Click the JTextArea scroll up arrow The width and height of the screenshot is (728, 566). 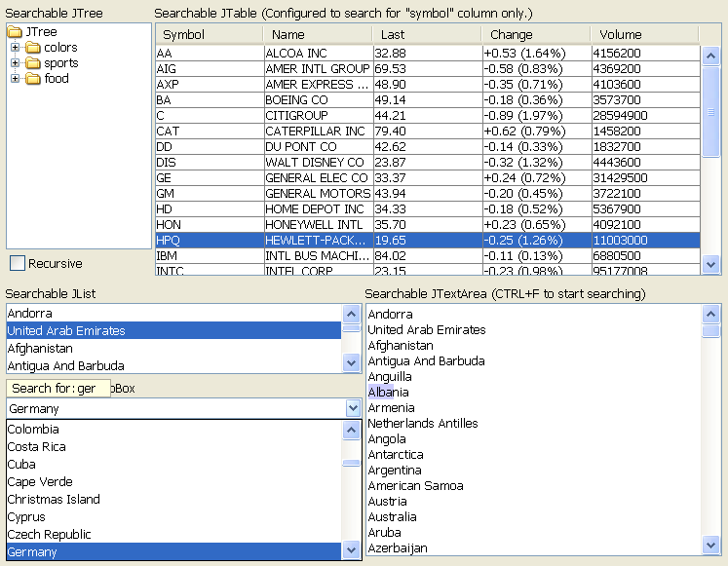pyautogui.click(x=710, y=314)
